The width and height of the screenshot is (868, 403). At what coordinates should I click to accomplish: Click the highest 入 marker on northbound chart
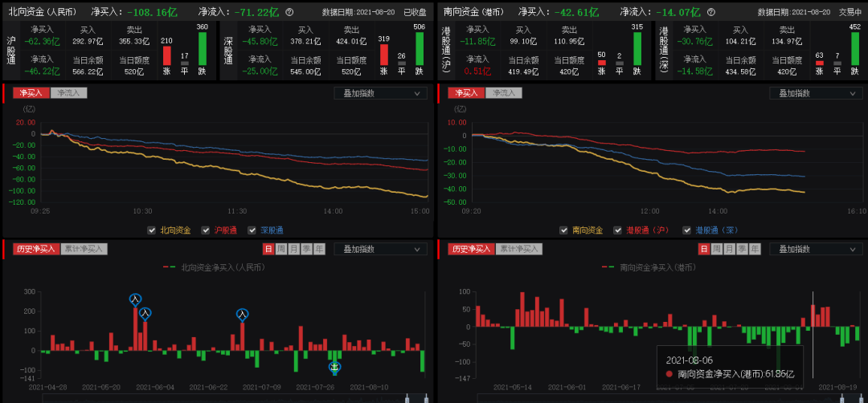pyautogui.click(x=135, y=299)
